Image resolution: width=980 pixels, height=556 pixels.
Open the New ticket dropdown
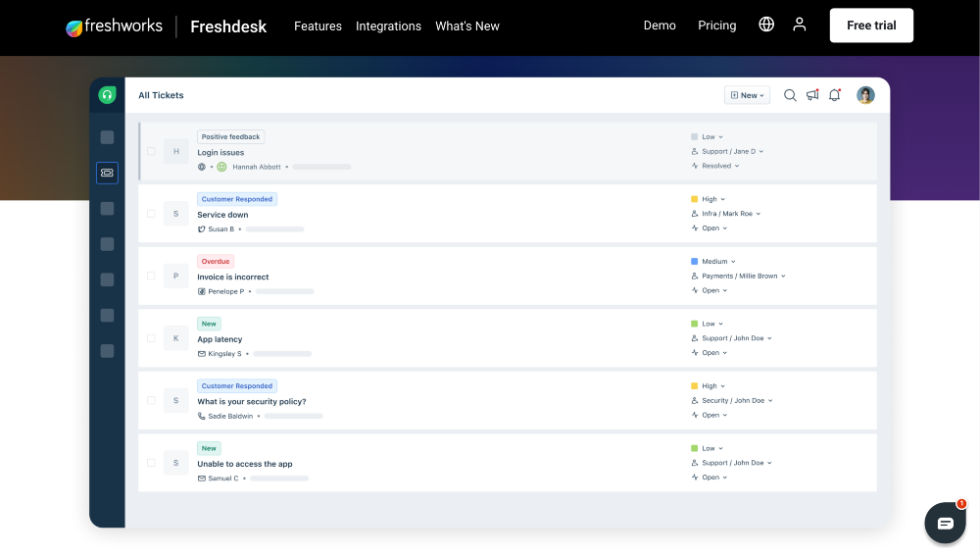pyautogui.click(x=747, y=95)
